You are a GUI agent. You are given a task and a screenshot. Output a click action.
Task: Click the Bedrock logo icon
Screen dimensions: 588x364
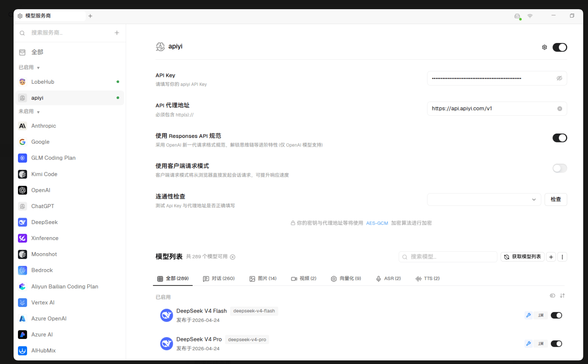tap(22, 270)
